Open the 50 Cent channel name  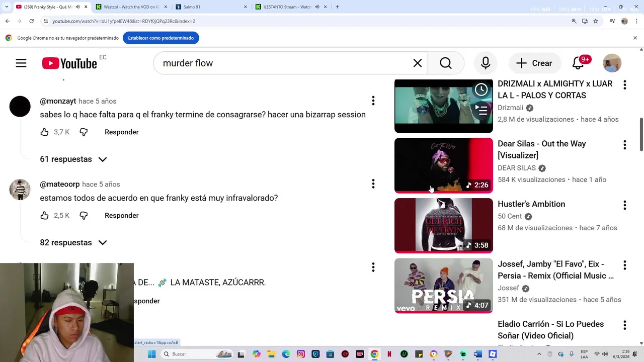[x=510, y=216]
